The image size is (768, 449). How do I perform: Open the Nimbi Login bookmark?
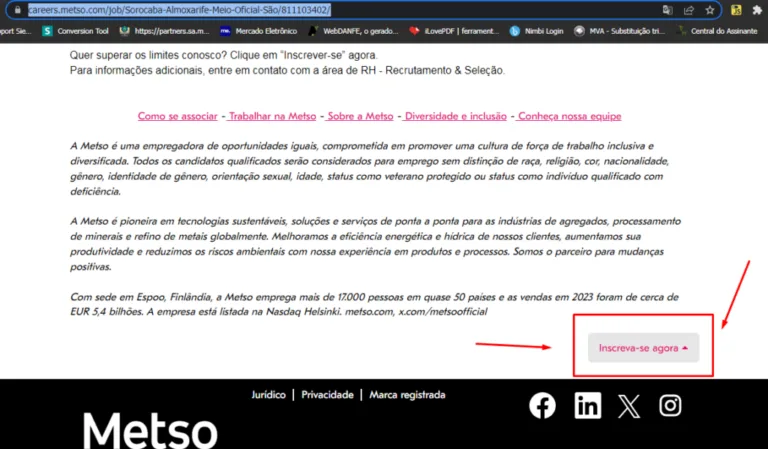[536, 31]
